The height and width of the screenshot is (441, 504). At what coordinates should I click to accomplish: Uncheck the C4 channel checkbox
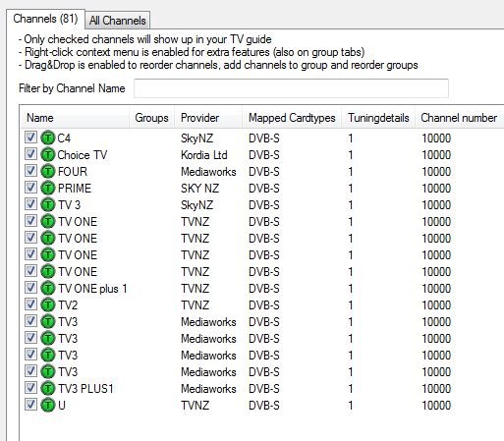pyautogui.click(x=30, y=138)
